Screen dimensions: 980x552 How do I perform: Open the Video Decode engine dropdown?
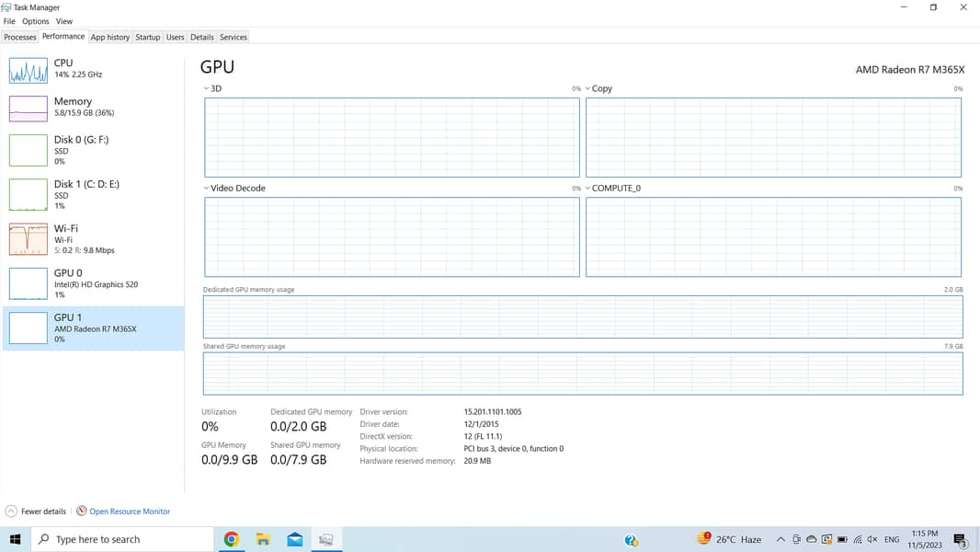[207, 189]
